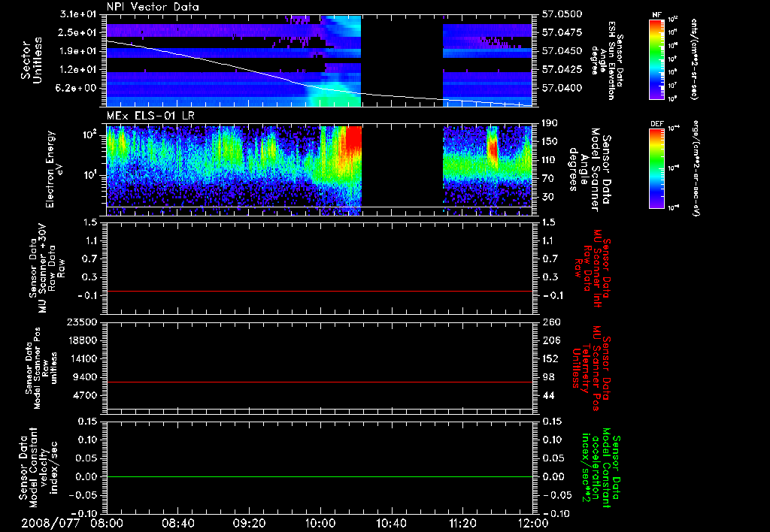770x532 pixels.
Task: Click the white sun elevation curve in NPI panel
Action: click(320, 89)
